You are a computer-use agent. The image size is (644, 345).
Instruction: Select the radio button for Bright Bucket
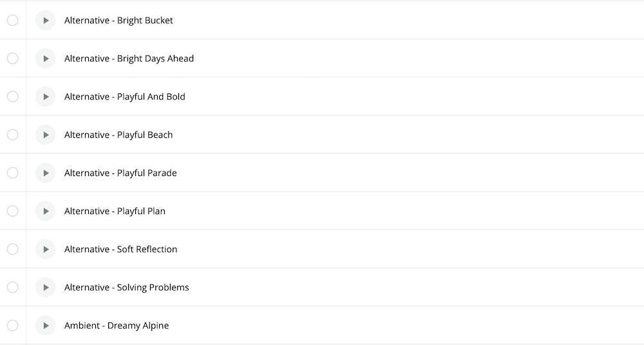pos(12,21)
